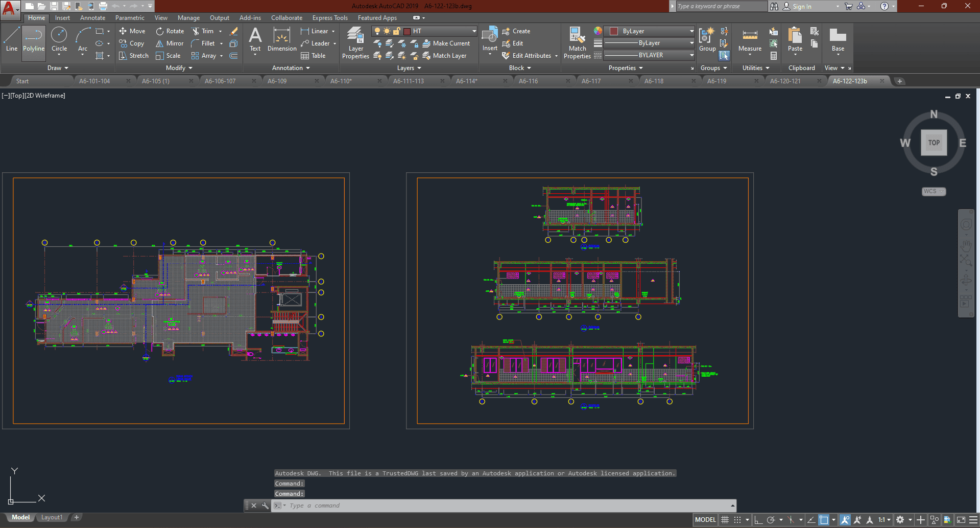
Task: Open the Annotate ribbon tab
Action: (92, 18)
